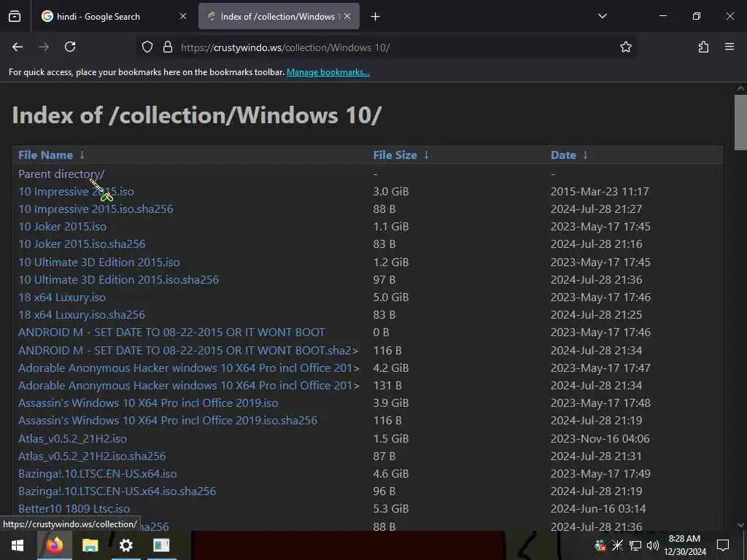Open 10 Ultimate 3D Edition 2015.iso.sha256
Screen dimensions: 747x560
(119, 280)
